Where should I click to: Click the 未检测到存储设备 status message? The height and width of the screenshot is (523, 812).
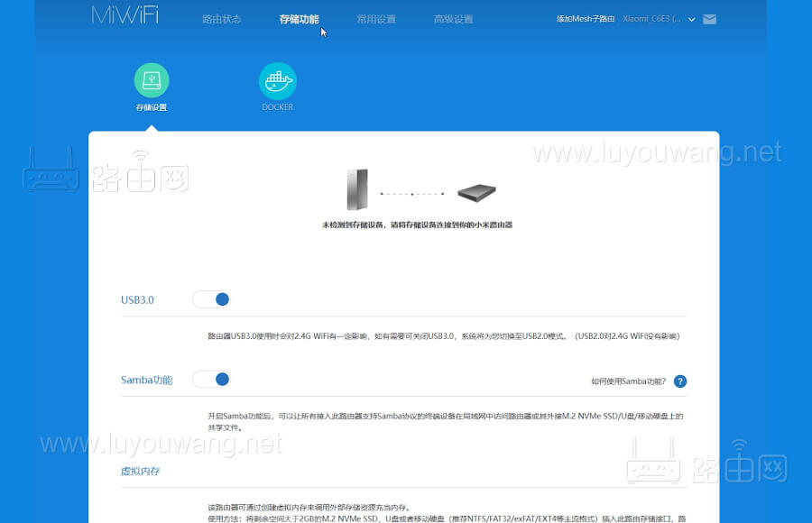pos(417,225)
